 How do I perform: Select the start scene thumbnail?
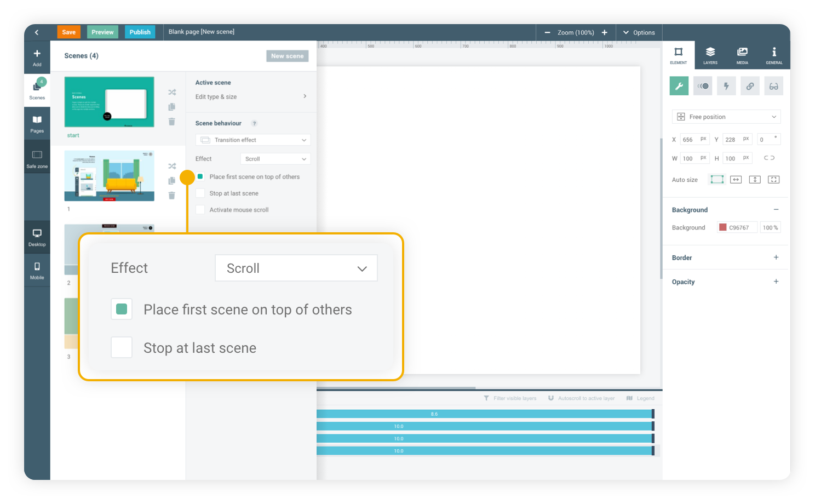[x=109, y=102]
